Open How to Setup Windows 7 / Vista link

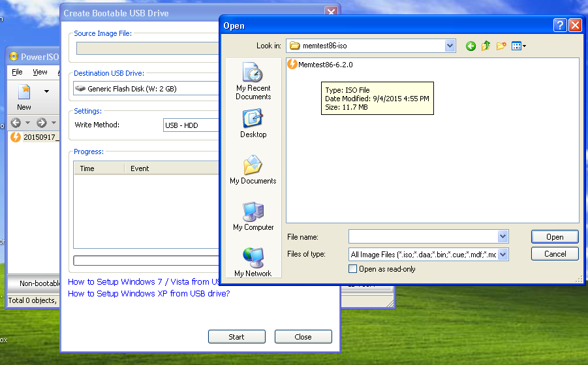pos(144,281)
